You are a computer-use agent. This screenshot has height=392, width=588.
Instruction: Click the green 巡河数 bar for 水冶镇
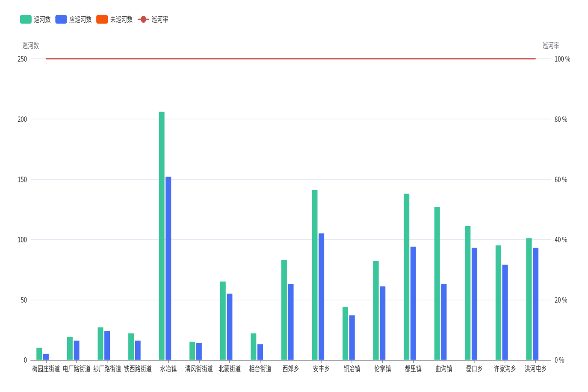click(x=162, y=235)
